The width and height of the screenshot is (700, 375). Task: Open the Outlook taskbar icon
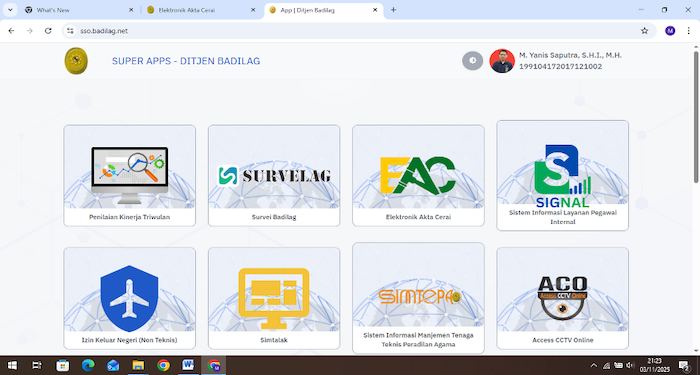[113, 366]
